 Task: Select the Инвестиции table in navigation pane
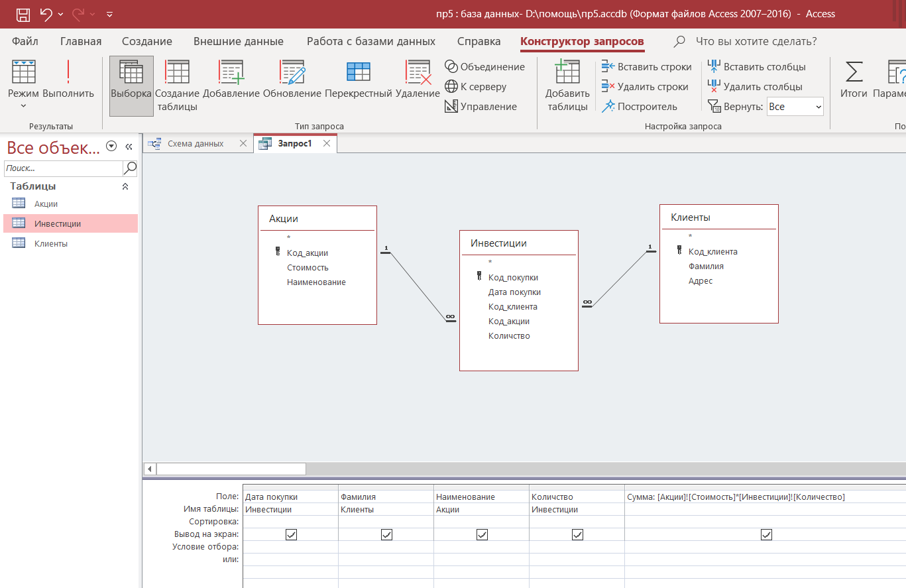pyautogui.click(x=71, y=224)
